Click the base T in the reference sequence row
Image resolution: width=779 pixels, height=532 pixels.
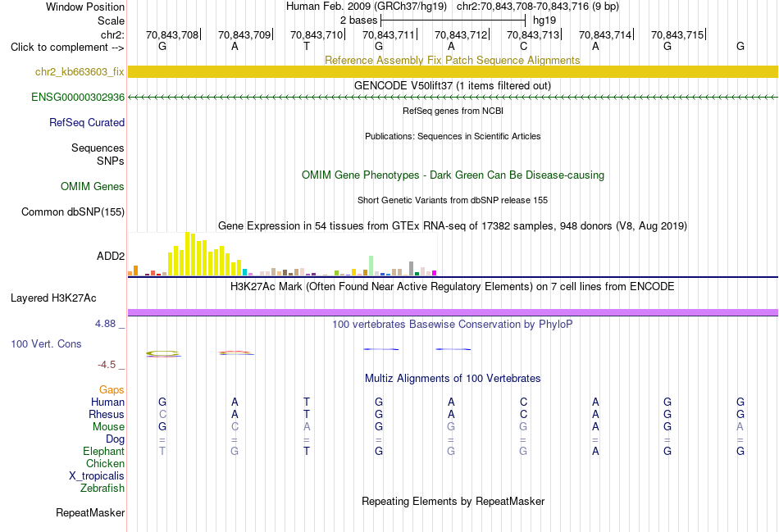point(307,46)
